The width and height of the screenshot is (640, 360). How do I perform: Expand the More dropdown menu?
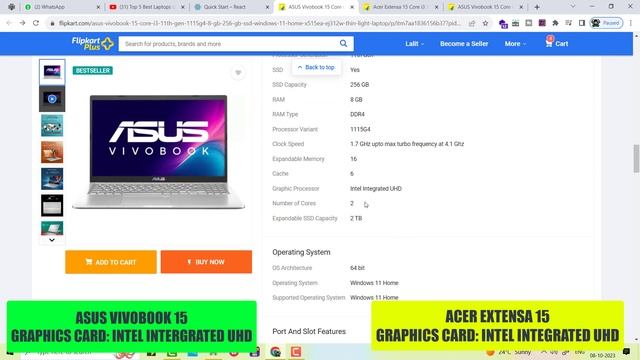tap(515, 44)
